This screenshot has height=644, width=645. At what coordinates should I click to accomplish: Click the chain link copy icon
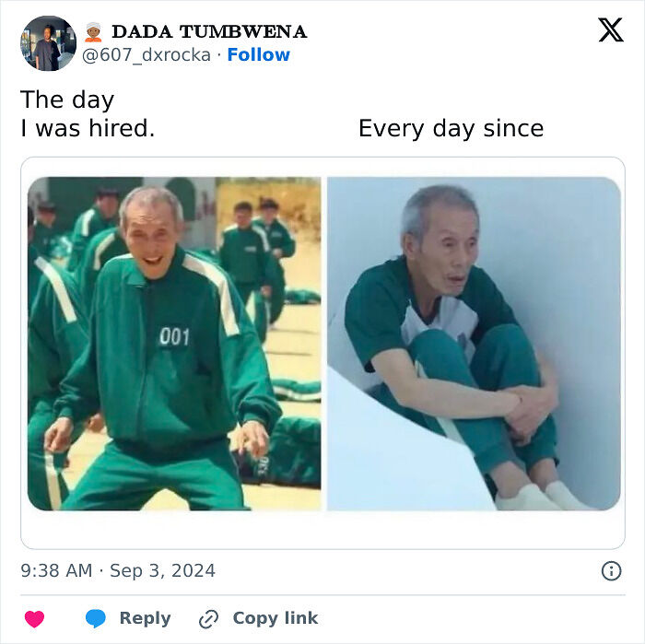pos(208,619)
